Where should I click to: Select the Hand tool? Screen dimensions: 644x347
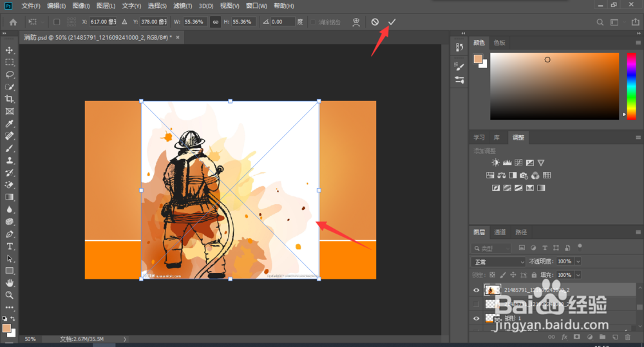[x=10, y=283]
